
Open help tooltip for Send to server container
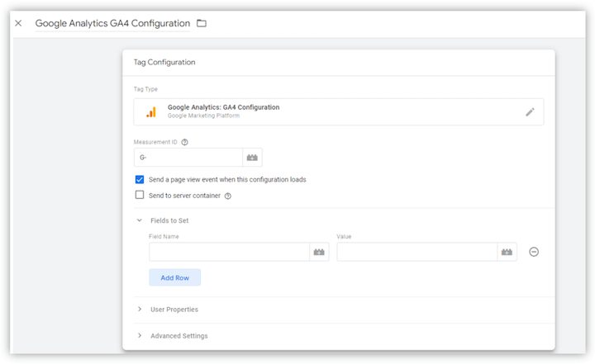point(228,196)
